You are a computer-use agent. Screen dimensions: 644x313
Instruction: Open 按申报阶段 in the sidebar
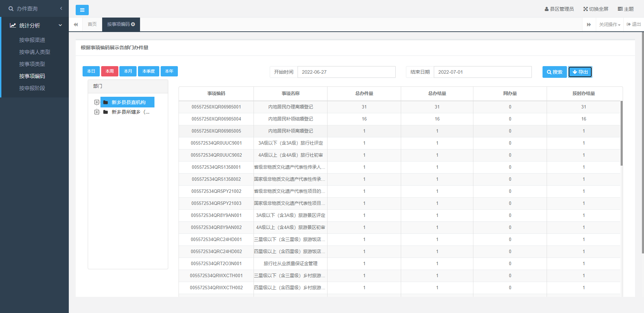32,88
